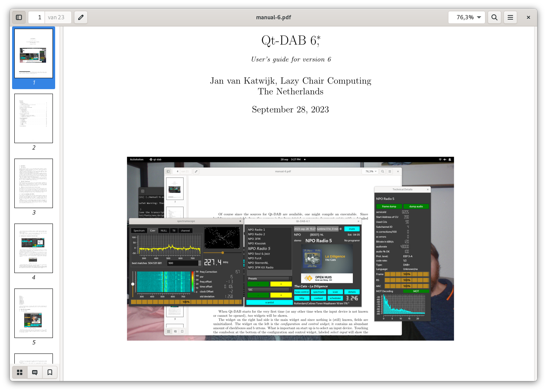
Task: Click "User's guide for version 6" subtitle
Action: tap(291, 59)
